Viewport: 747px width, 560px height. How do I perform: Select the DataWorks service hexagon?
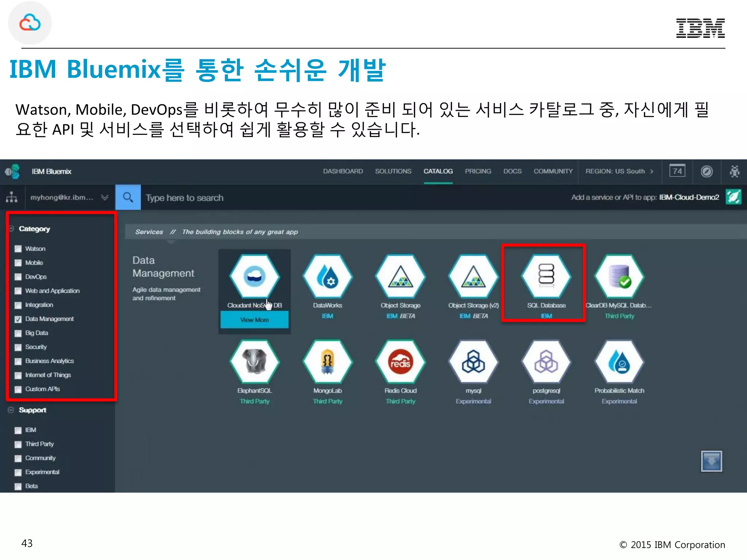pyautogui.click(x=328, y=276)
